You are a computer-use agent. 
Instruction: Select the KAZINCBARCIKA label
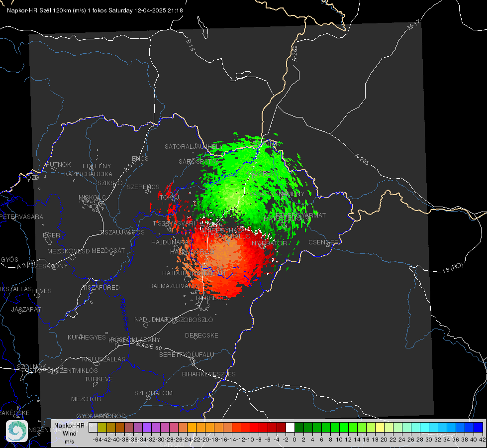pos(88,174)
